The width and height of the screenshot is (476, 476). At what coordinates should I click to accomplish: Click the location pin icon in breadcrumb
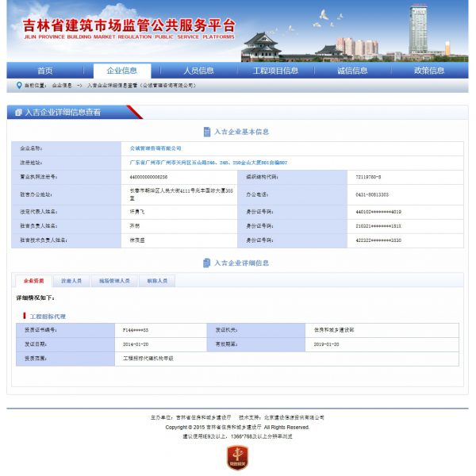point(19,86)
